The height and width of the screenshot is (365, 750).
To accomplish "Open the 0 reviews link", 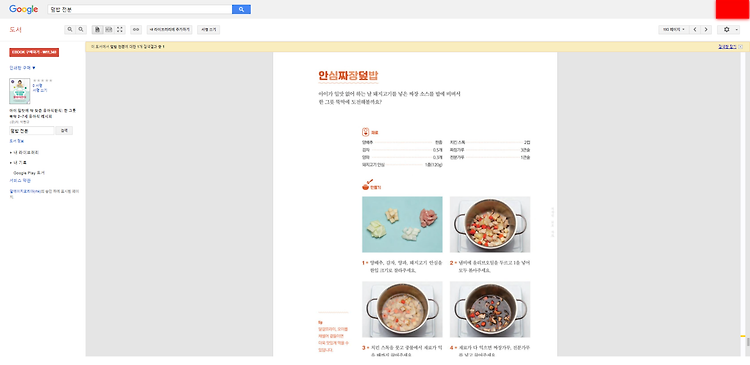I will tap(37, 86).
